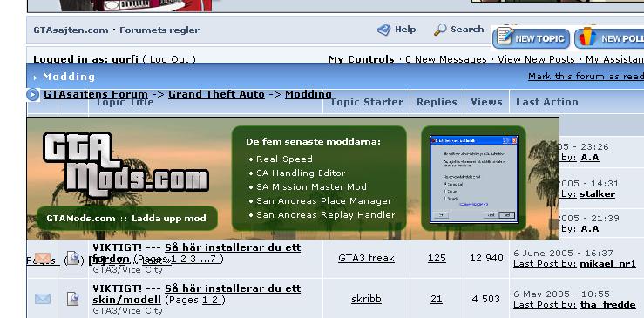Click the Log Out link
This screenshot has width=644, height=318.
point(169,59)
